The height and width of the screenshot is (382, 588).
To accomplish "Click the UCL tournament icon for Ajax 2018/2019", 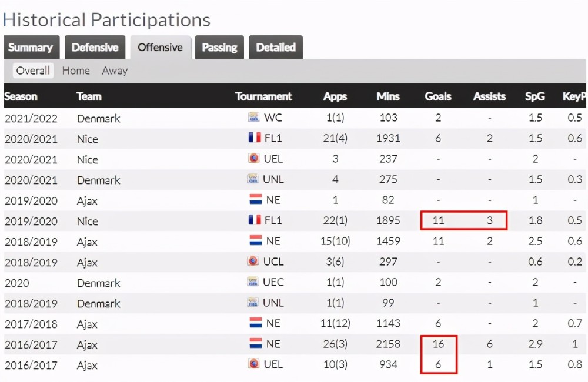I will point(253,261).
